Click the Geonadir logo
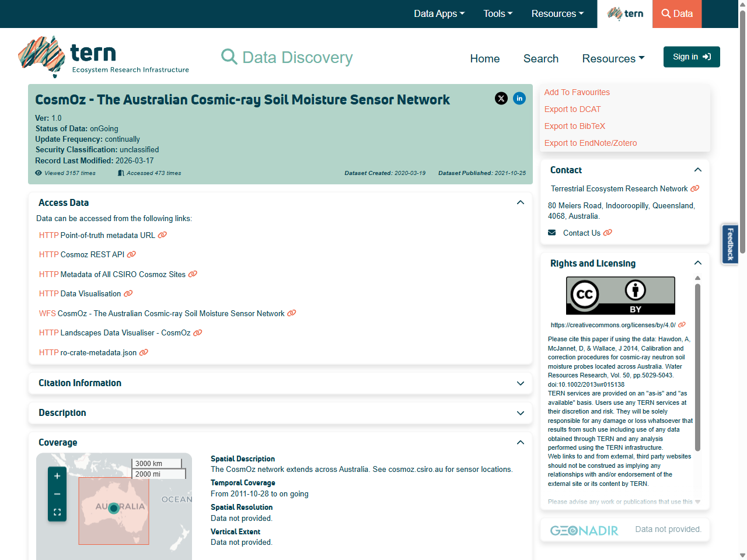 pos(584,530)
